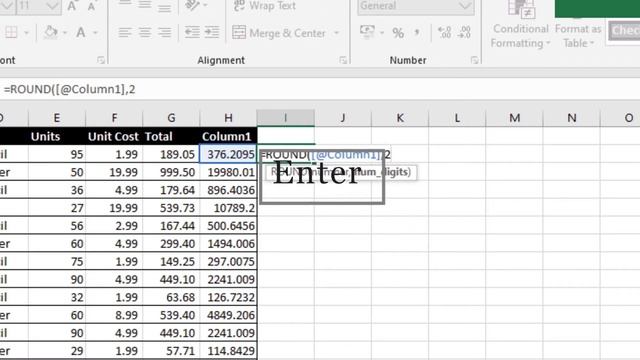Open the General number format dropdown
The width and height of the screenshot is (640, 360).
pos(416,6)
